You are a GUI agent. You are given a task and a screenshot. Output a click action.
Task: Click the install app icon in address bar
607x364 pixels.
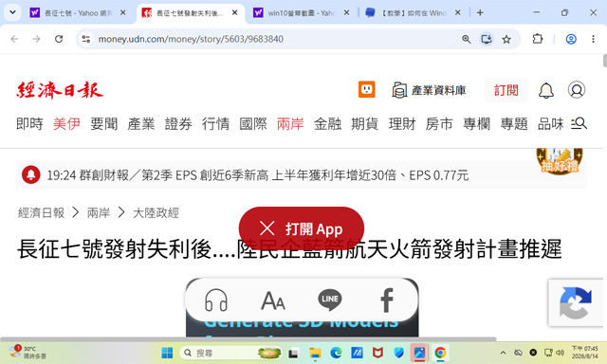(487, 39)
